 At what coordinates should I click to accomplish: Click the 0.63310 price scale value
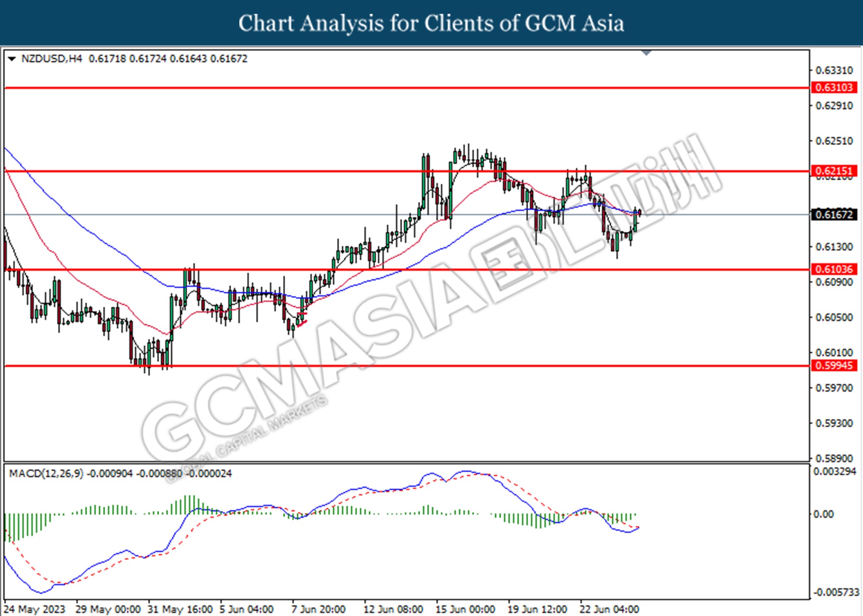834,70
